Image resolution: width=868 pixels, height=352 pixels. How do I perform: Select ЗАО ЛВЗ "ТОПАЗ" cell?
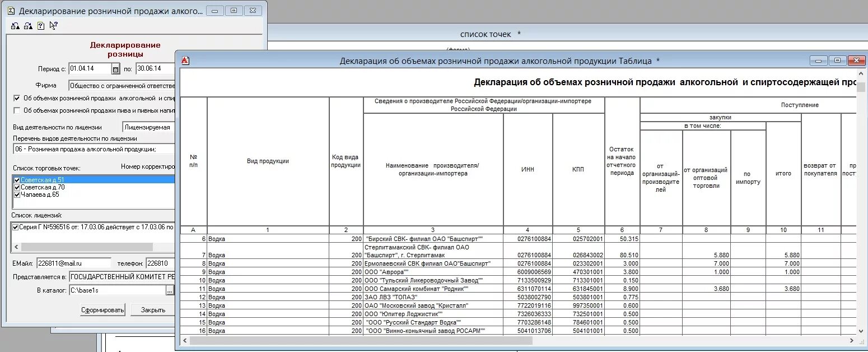click(x=433, y=297)
